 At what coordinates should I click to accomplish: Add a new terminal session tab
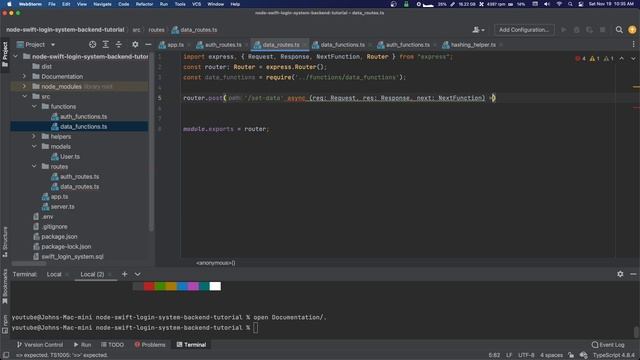pos(124,274)
